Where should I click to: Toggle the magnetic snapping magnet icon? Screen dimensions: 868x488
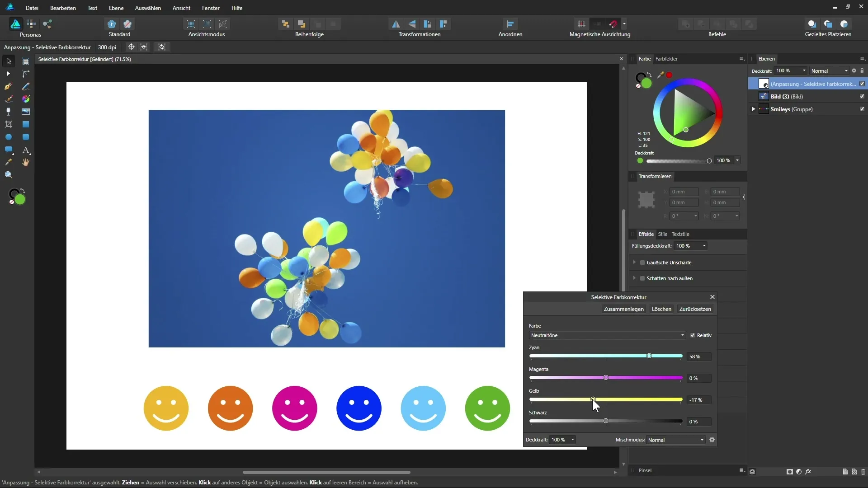coord(613,24)
